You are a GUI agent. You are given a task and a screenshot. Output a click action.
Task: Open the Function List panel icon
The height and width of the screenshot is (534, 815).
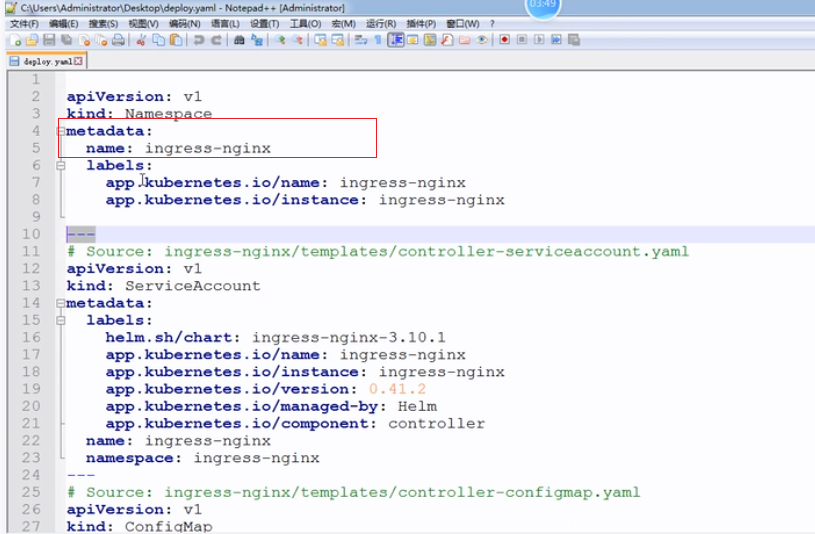[x=447, y=40]
